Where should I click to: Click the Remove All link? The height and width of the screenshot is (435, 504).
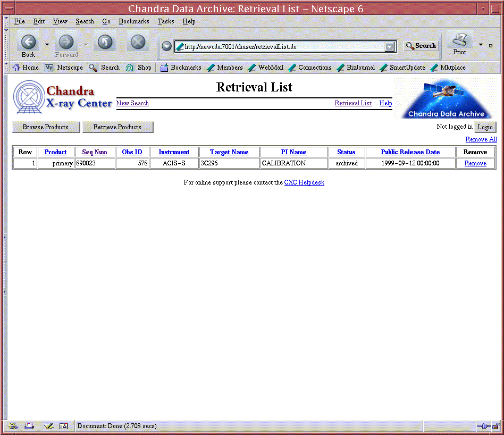(x=481, y=139)
